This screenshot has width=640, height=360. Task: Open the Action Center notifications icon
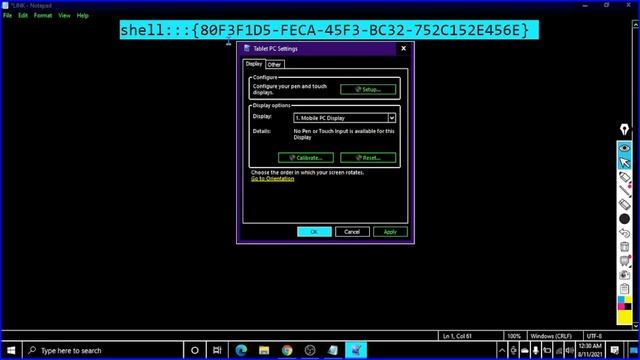[615, 350]
